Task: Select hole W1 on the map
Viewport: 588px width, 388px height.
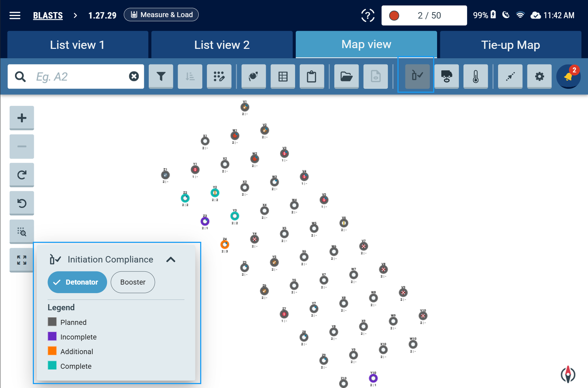Action: click(x=235, y=136)
